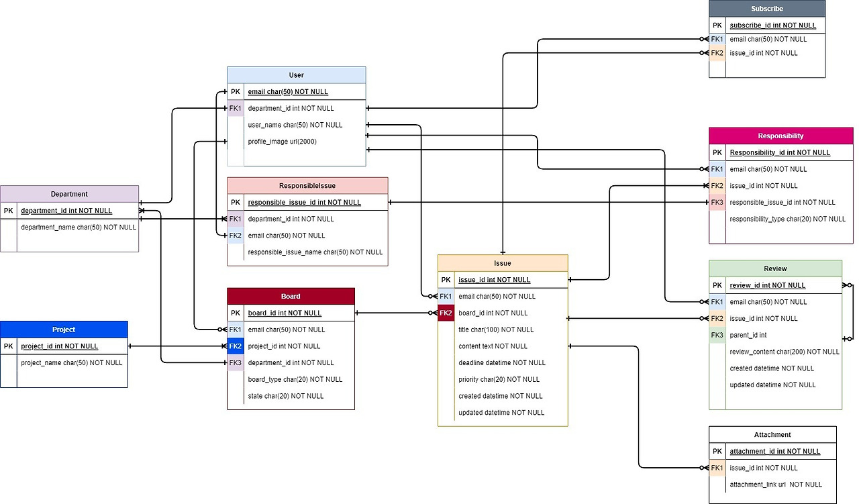Select board_id row in Issue table

click(503, 313)
